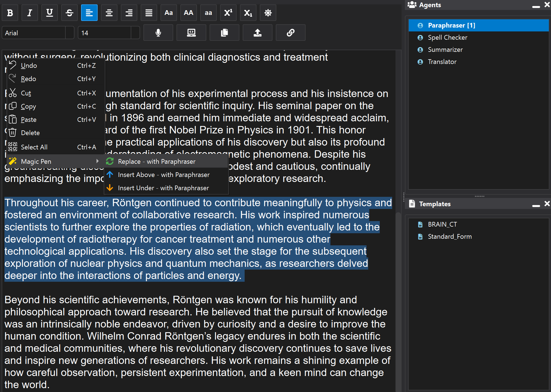Toggle italic formatting
551x392 pixels.
(30, 13)
